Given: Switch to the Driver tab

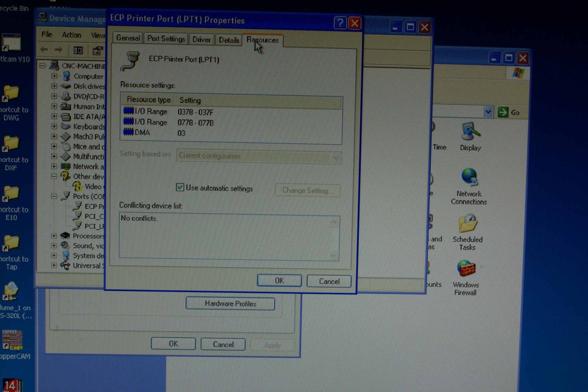Looking at the screenshot, I should pos(201,40).
